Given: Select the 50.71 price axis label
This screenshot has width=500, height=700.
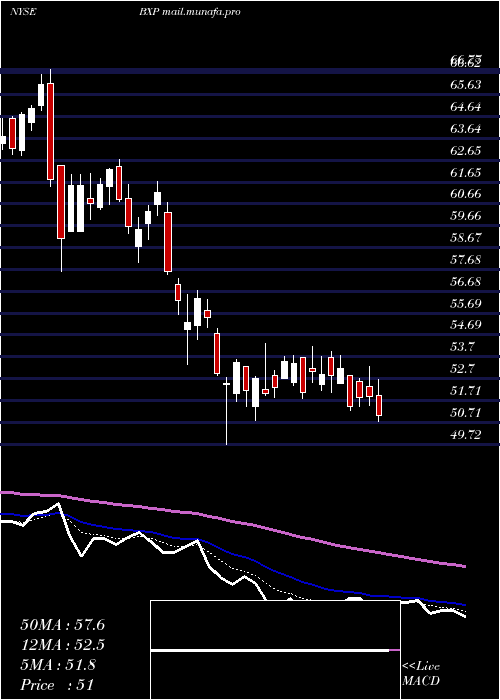Looking at the screenshot, I should pyautogui.click(x=466, y=412).
